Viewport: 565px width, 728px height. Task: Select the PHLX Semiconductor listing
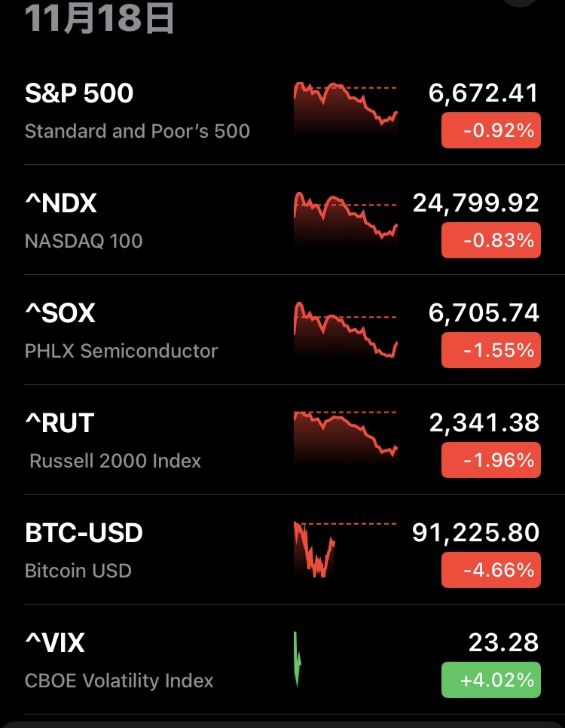[121, 351]
